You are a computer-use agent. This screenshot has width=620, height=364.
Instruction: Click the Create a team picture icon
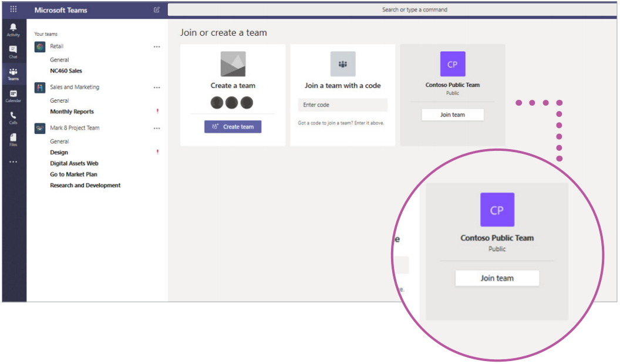coord(233,63)
